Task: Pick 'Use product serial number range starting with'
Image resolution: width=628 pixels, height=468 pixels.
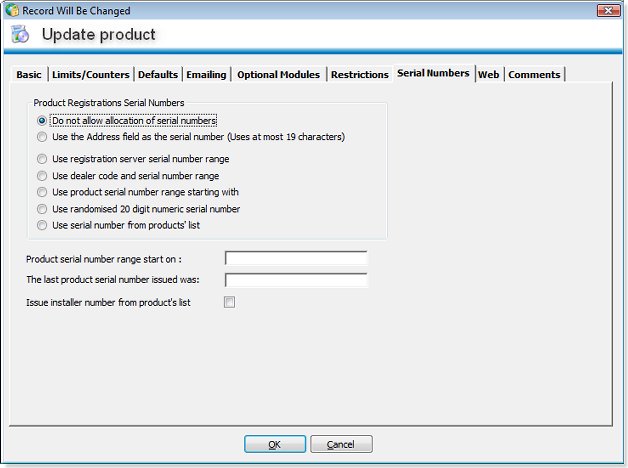Action: [x=42, y=191]
